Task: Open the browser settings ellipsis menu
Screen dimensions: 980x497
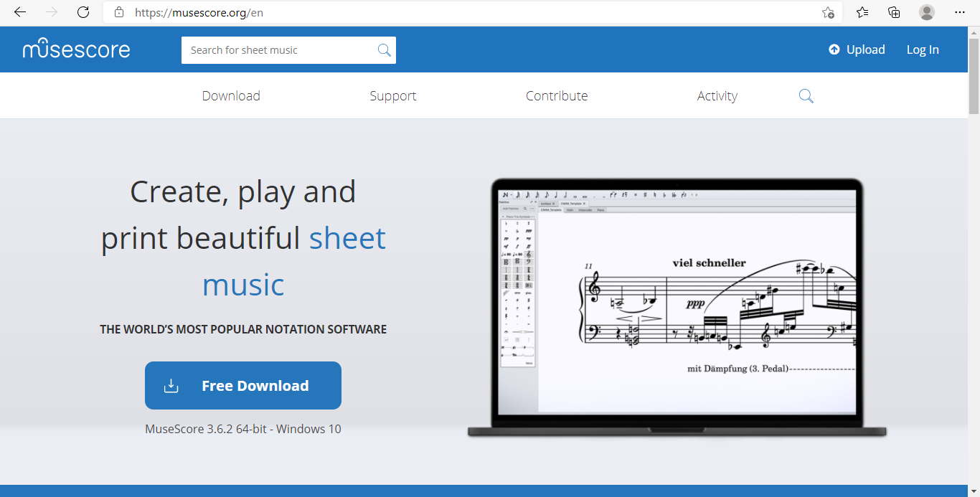Action: tap(960, 12)
